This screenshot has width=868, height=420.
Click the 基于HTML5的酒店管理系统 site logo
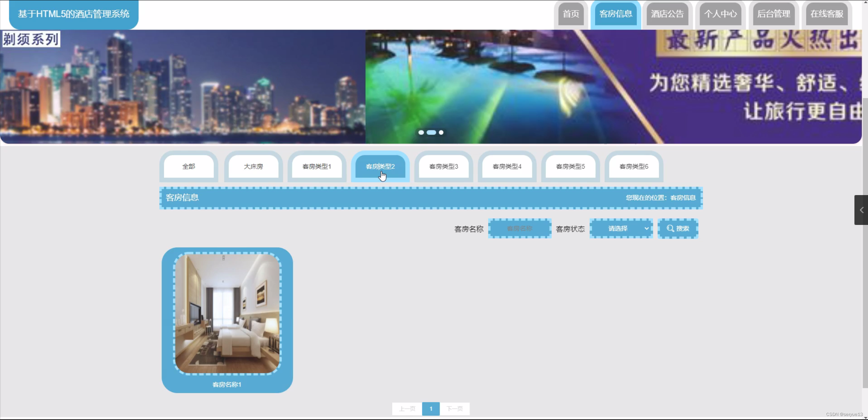[74, 14]
